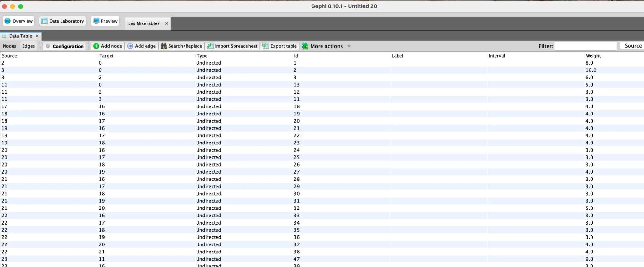This screenshot has height=267, width=644.
Task: Select the Les Miserables workspace tab
Action: tap(144, 23)
